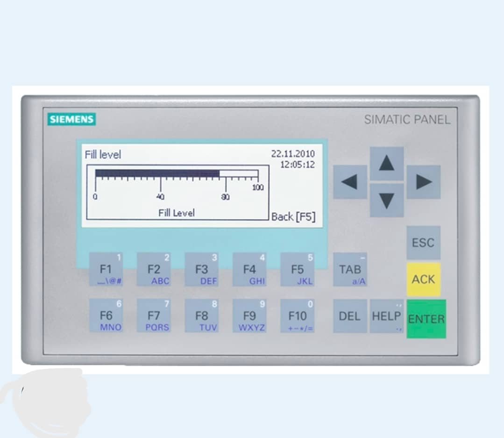504x438 pixels.
Task: Click the Fill level bar graph
Action: (177, 174)
